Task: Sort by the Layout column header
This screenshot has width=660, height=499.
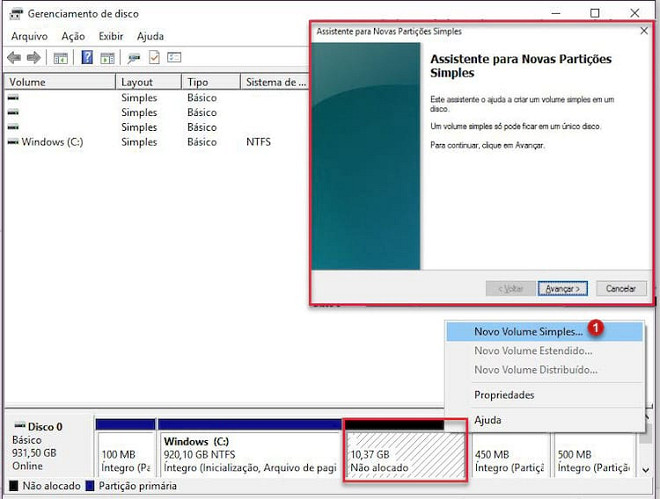Action: click(x=149, y=82)
